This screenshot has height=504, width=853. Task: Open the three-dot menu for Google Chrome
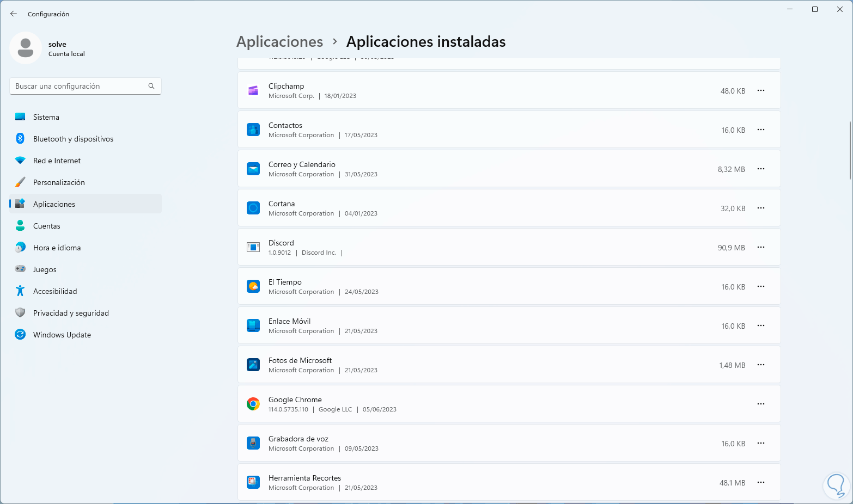point(761,404)
